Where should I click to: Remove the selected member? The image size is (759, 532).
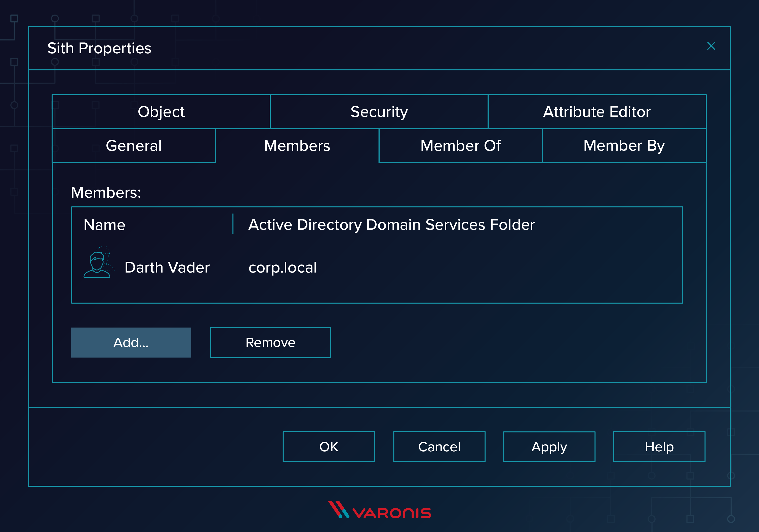[270, 342]
